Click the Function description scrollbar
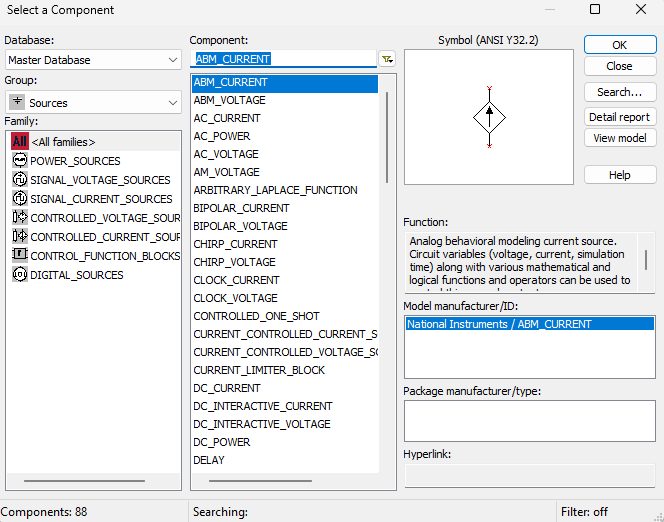This screenshot has width=664, height=522. click(646, 260)
